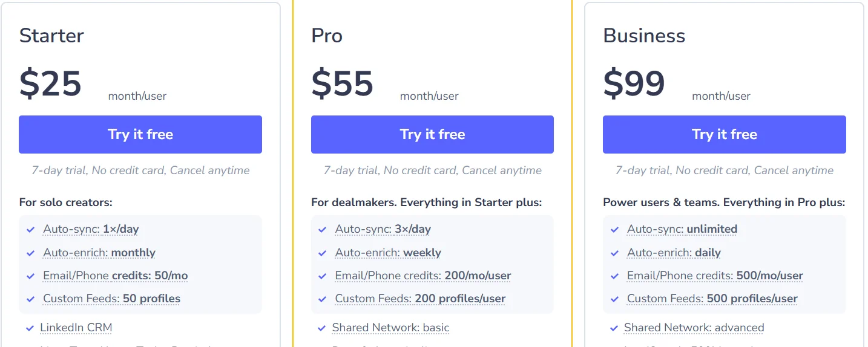The image size is (868, 347).
Task: Click checkmark icon next to Pro Custom Feeds
Action: tap(323, 299)
